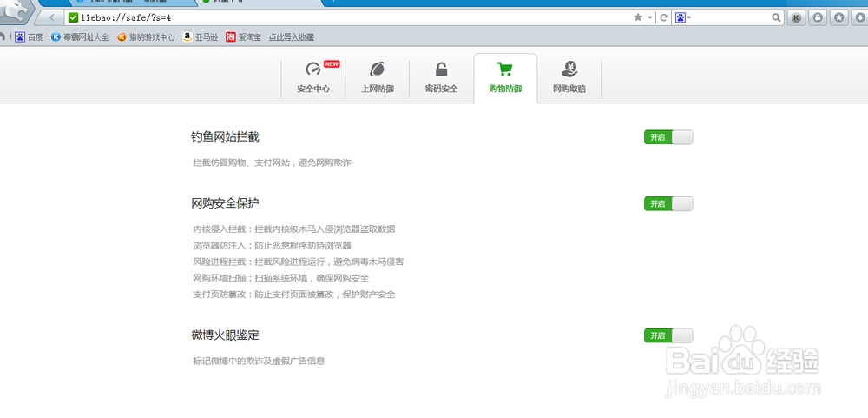Bookmark this page with the star
The width and height of the screenshot is (868, 418).
tap(638, 17)
